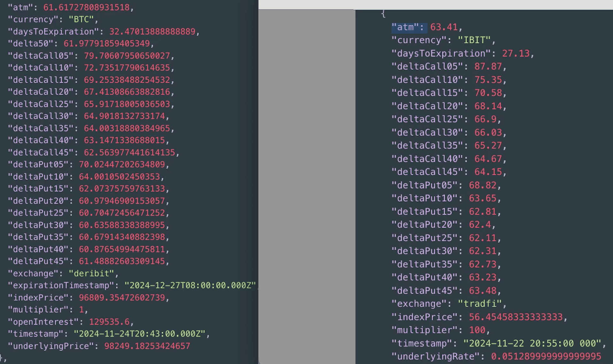Click deltaCall45 value 64.15

pos(488,172)
